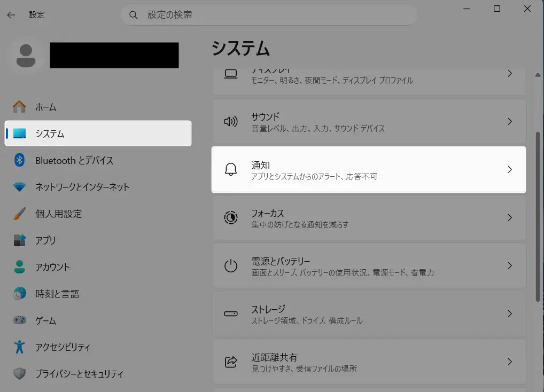Open 電源とバッテリー via its chevron
This screenshot has width=544, height=392.
510,265
